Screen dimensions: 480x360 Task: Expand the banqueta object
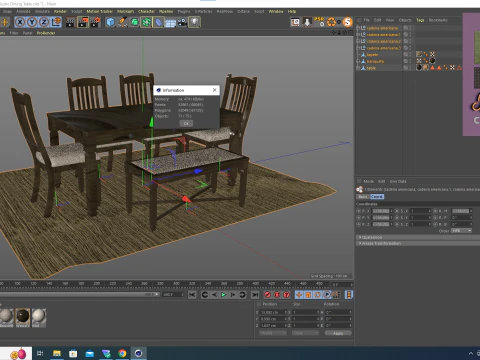358,61
